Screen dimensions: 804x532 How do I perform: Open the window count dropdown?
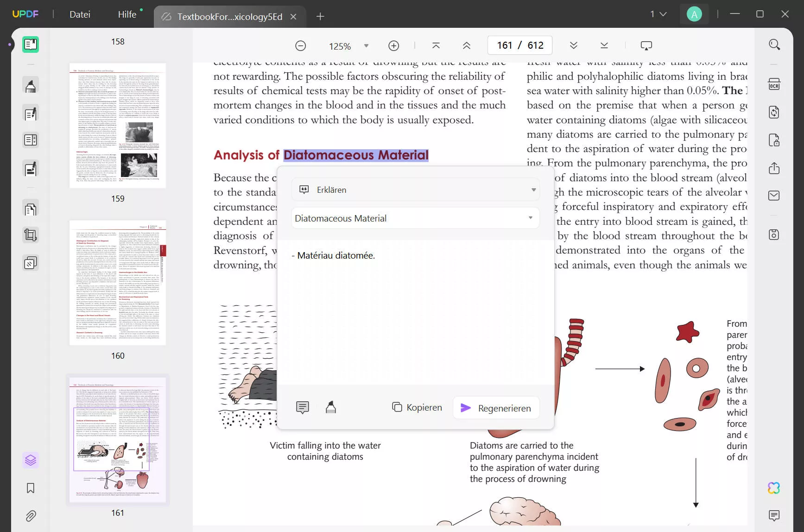coord(658,14)
